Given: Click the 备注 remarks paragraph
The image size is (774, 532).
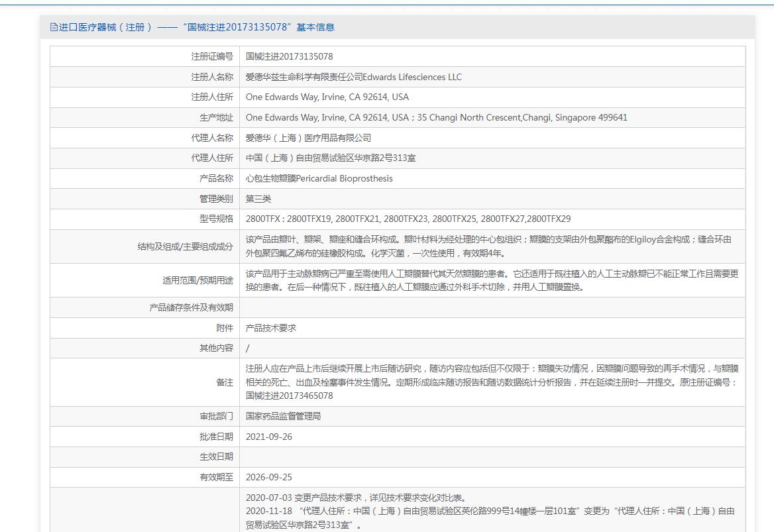Looking at the screenshot, I should [491, 382].
